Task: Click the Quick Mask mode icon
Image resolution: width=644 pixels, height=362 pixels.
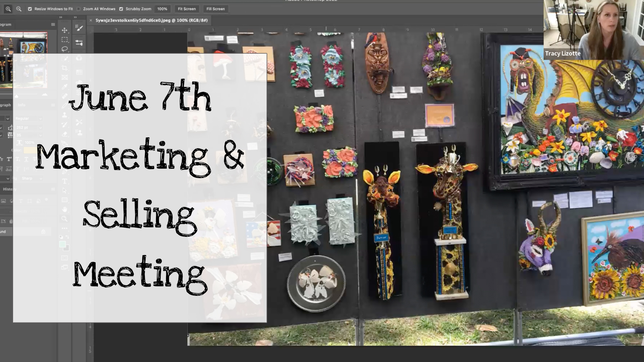Action: click(64, 258)
